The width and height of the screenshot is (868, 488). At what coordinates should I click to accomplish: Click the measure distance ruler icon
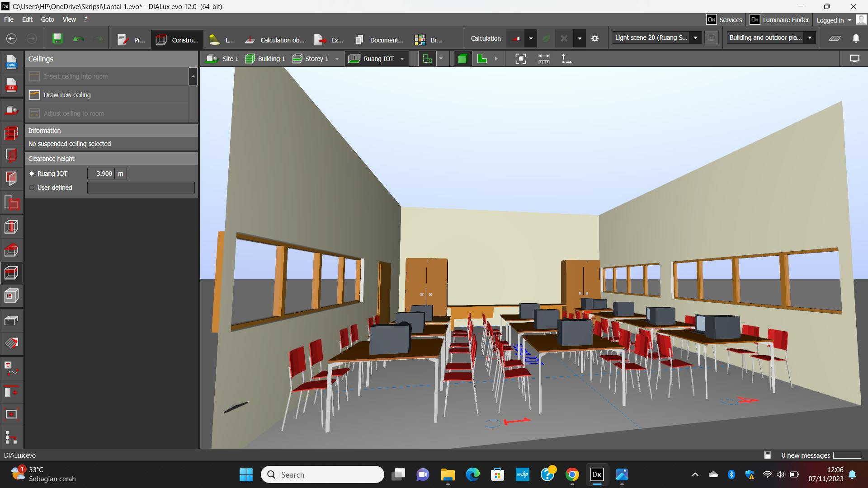(544, 59)
